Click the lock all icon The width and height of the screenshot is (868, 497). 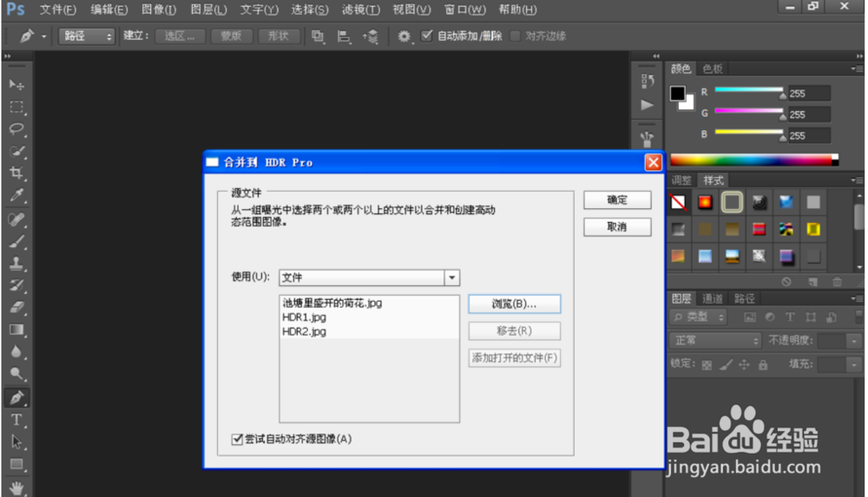[x=763, y=364]
